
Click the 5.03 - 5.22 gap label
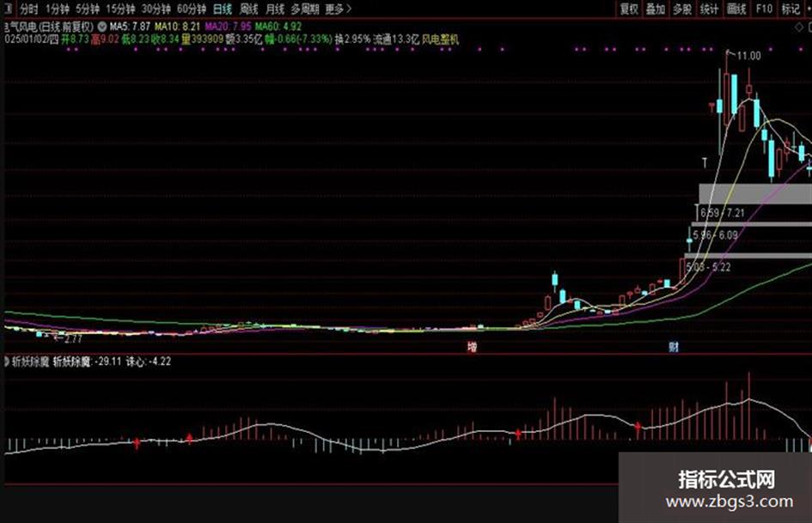[x=708, y=267]
